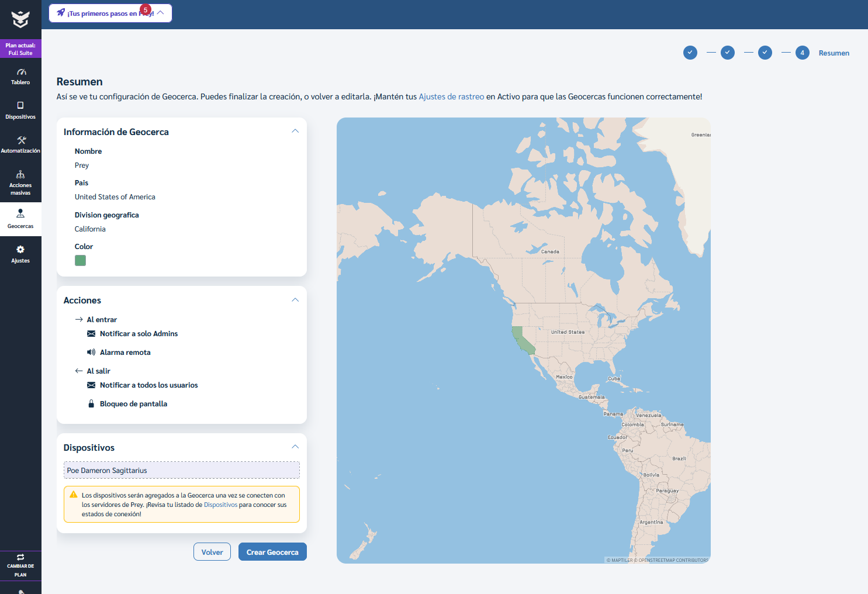Click United States of America text

[115, 197]
